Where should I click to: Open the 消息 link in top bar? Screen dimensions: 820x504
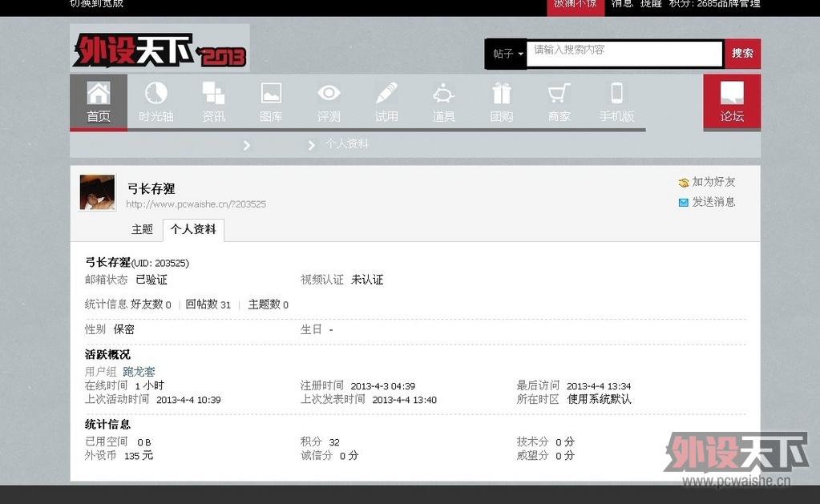tap(622, 4)
